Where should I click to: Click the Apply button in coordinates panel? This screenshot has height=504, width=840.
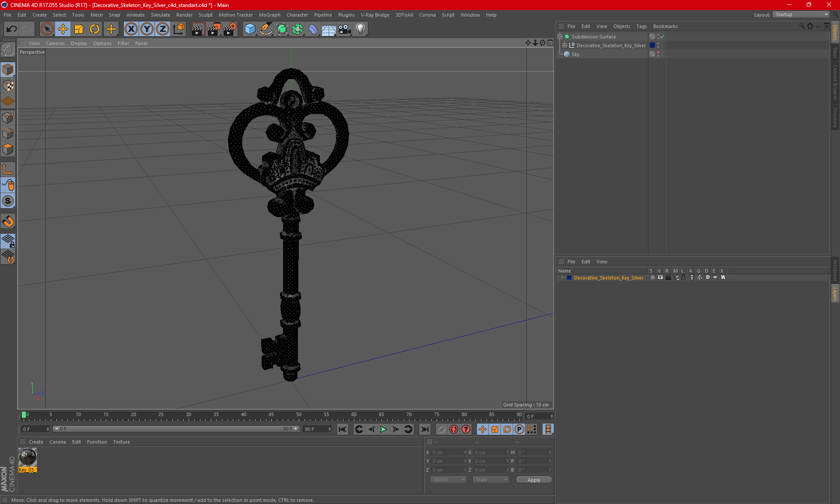pos(533,479)
